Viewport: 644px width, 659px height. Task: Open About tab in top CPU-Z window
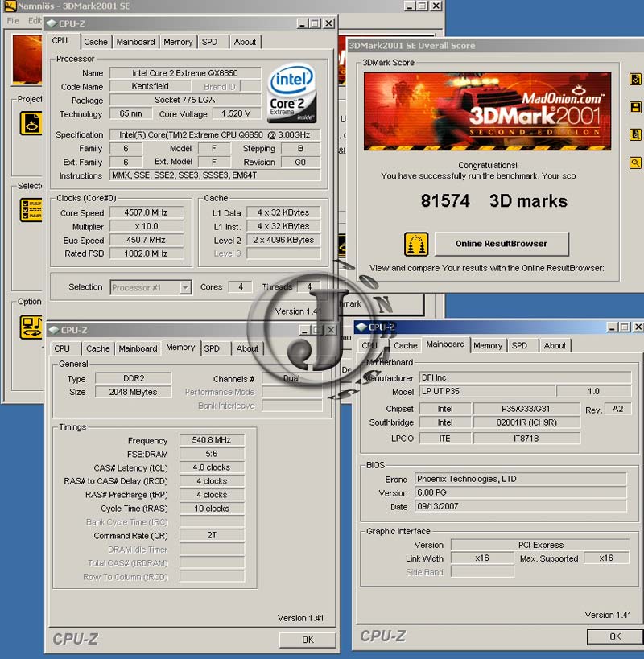click(245, 42)
